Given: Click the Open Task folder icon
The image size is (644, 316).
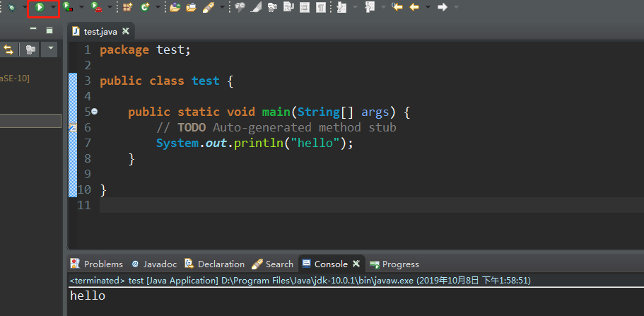Looking at the screenshot, I should pyautogui.click(x=191, y=7).
